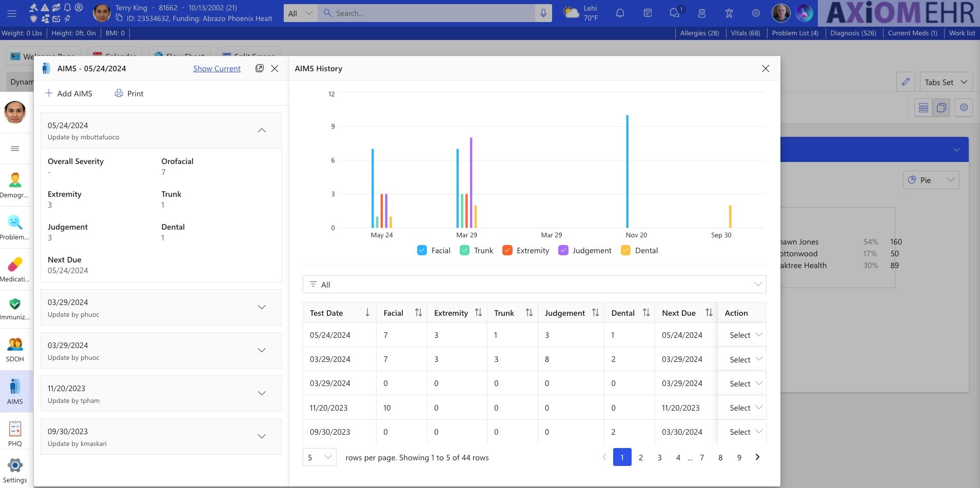
Task: Open rows per page dropdown
Action: [x=319, y=457]
